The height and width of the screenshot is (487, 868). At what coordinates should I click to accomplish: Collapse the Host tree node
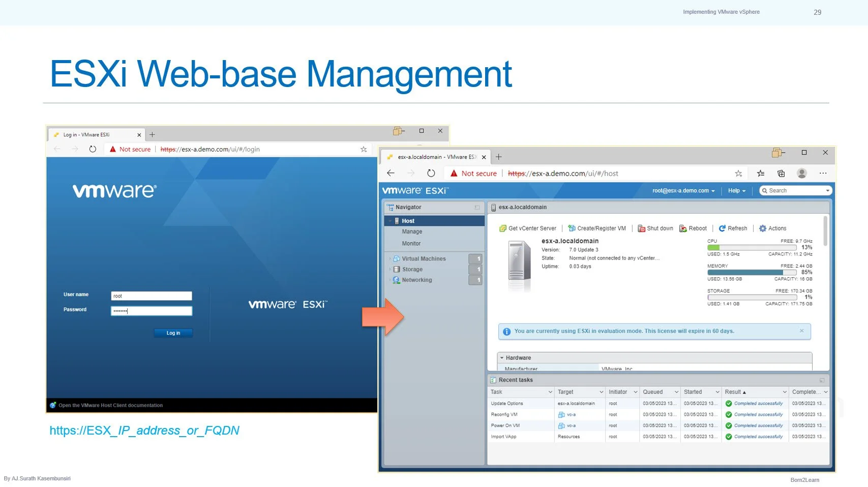[391, 220]
